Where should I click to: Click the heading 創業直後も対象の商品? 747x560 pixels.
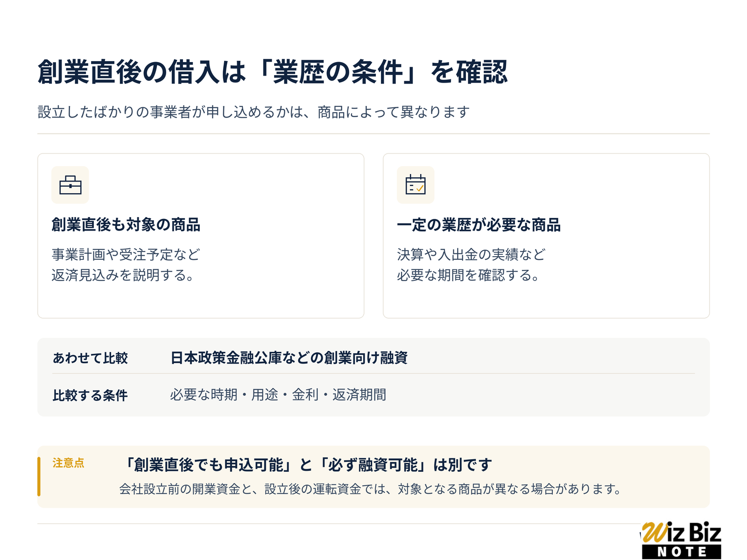coord(126,224)
